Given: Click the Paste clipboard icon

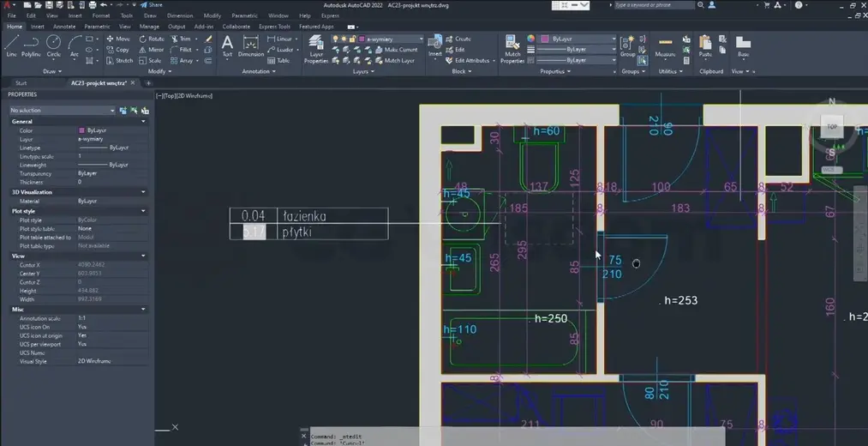Looking at the screenshot, I should (x=705, y=46).
